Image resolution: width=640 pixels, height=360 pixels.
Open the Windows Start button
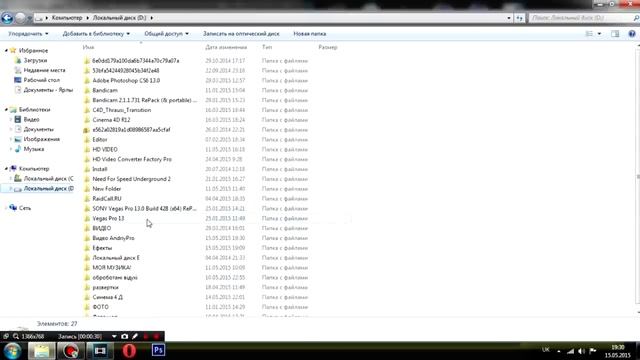pos(12,351)
